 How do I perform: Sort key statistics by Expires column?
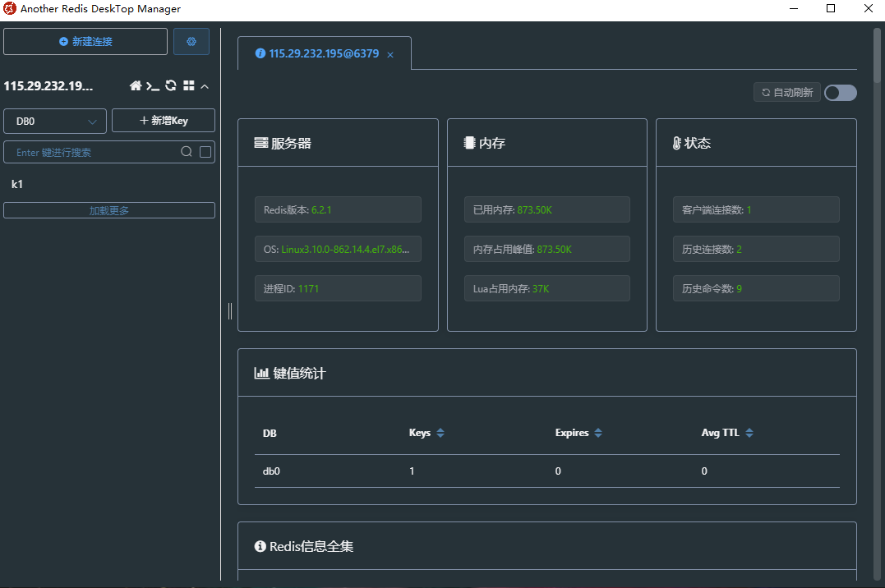click(598, 433)
